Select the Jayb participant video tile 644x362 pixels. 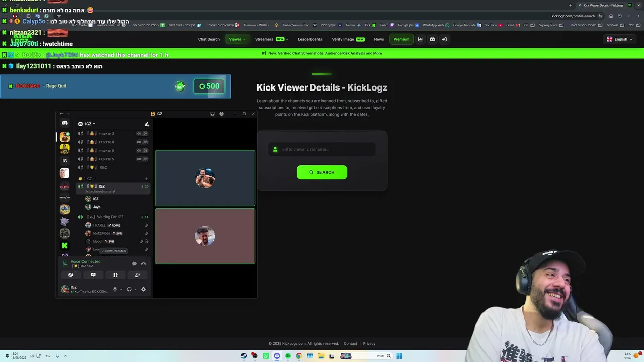(205, 236)
